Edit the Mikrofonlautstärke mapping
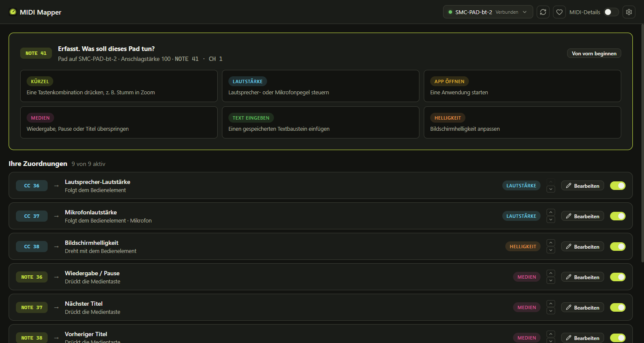644x343 pixels. point(583,216)
